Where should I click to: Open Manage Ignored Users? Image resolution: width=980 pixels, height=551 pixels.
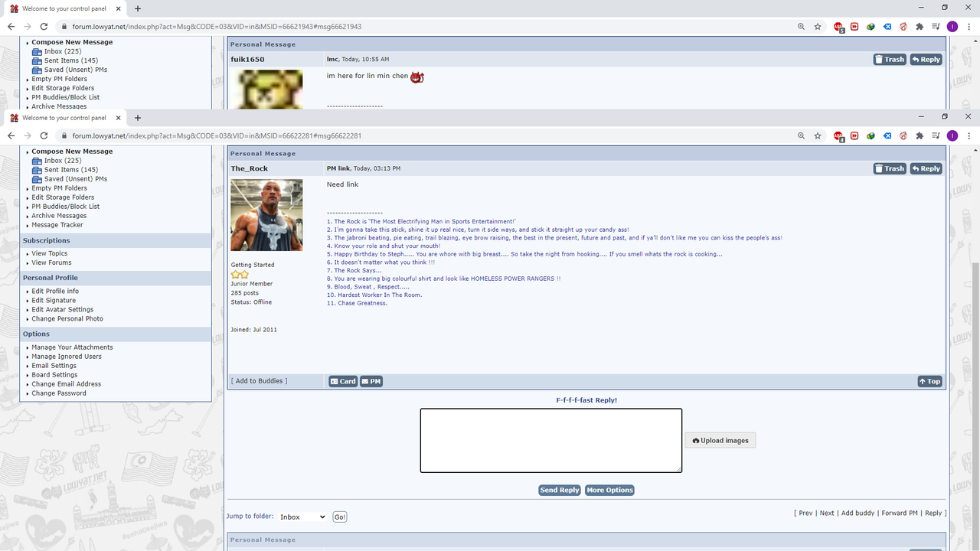tap(67, 357)
